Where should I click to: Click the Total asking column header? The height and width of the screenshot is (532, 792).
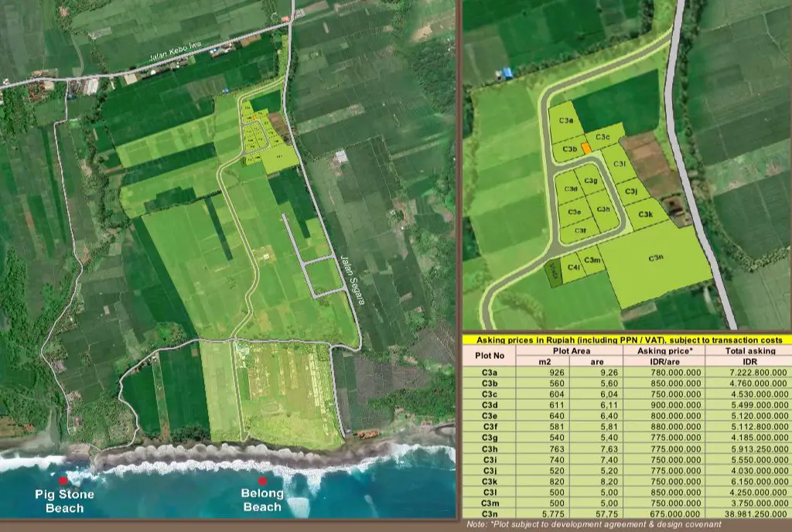coord(750,351)
